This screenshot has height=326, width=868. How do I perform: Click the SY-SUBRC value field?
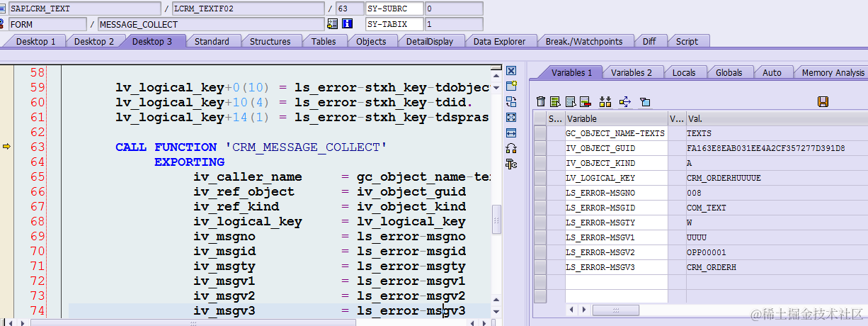tap(453, 9)
